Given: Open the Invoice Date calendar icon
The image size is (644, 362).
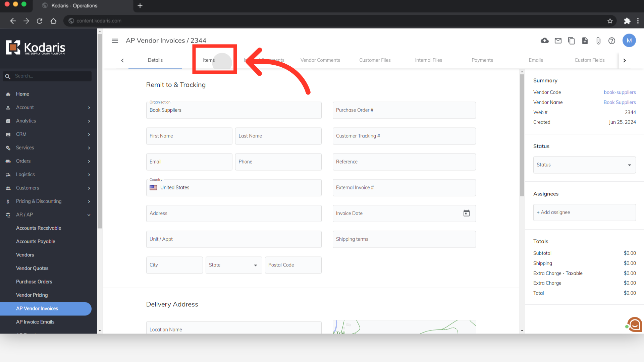Looking at the screenshot, I should click(x=466, y=213).
